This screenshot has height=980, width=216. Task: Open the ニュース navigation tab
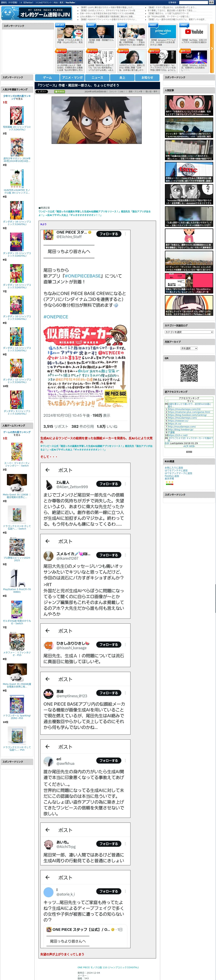pyautogui.click(x=97, y=78)
